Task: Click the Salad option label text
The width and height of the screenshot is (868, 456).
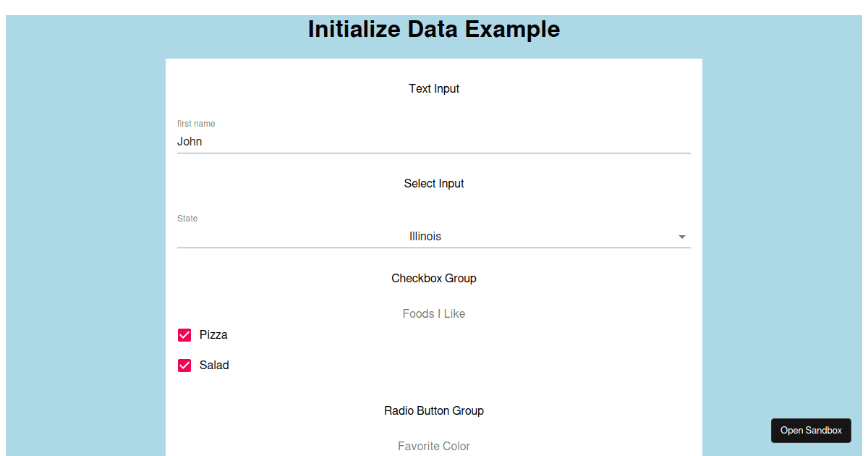Action: point(214,366)
